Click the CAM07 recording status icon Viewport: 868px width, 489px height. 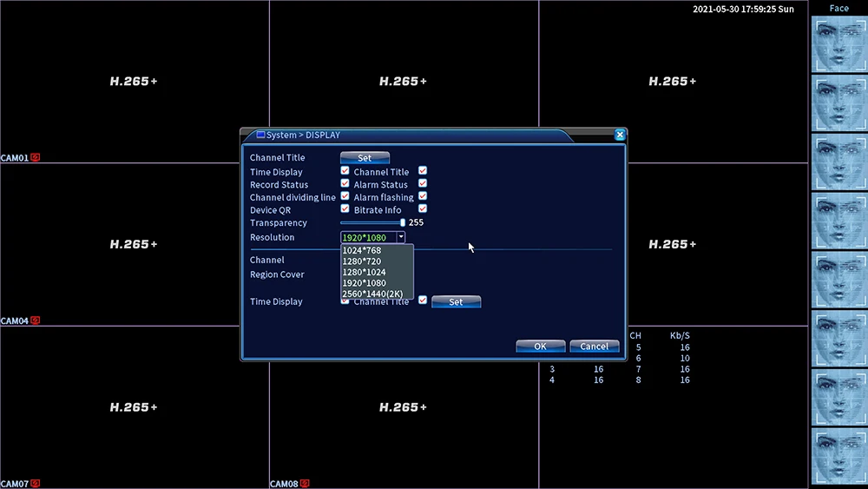(x=36, y=483)
